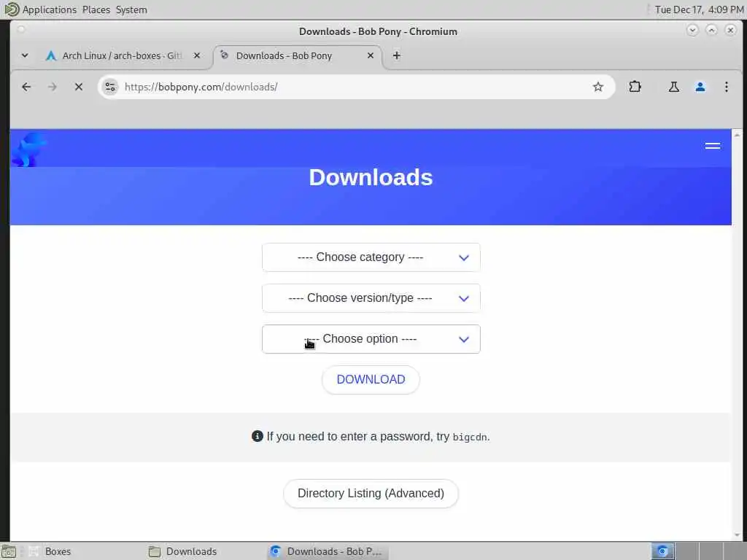Click the show desktop icon in taskbar
The image size is (747, 560).
9,551
